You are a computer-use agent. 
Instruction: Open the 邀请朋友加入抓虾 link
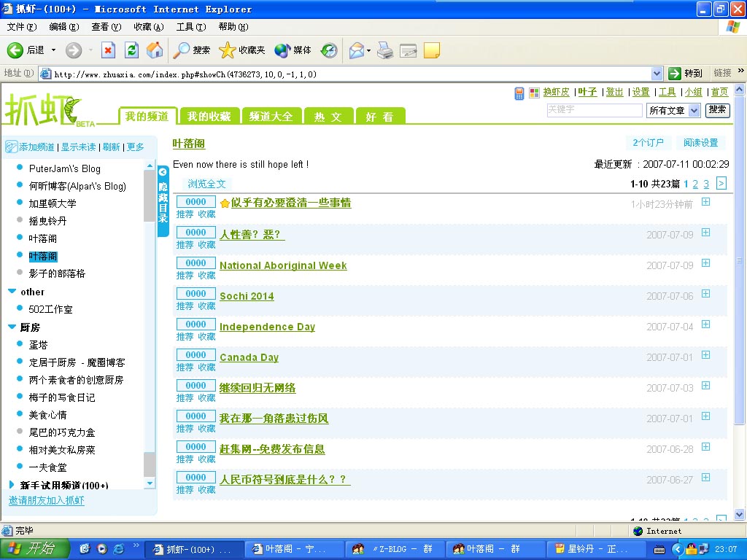tap(47, 500)
